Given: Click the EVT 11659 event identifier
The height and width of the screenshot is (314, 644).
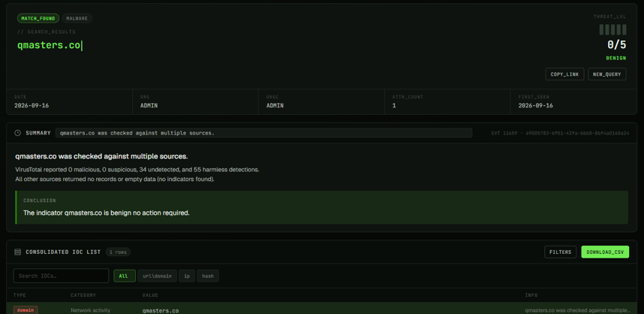Looking at the screenshot, I should [x=560, y=133].
